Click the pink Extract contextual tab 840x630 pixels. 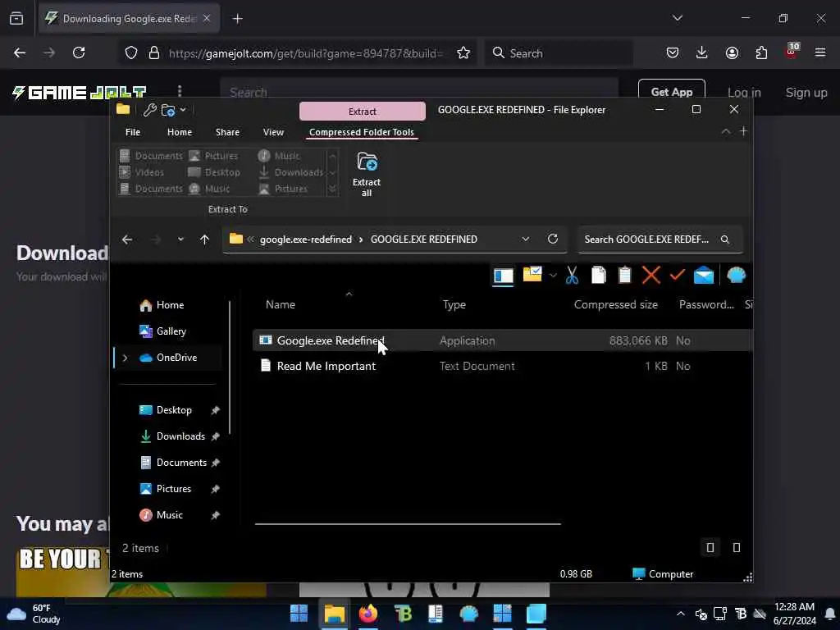tap(363, 112)
